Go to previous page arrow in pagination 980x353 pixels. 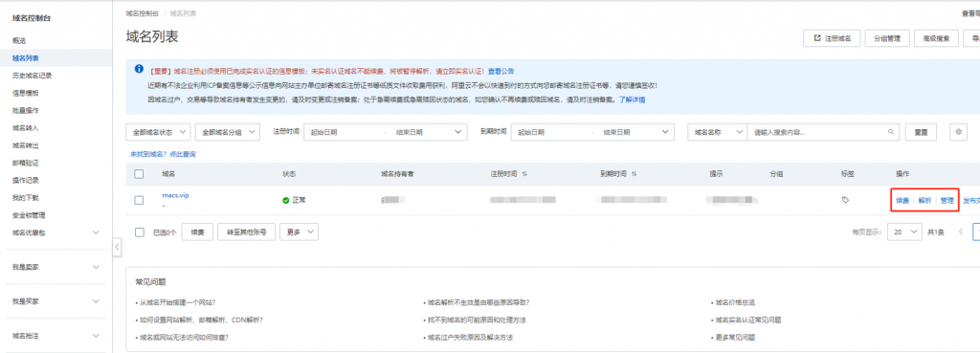click(x=961, y=232)
